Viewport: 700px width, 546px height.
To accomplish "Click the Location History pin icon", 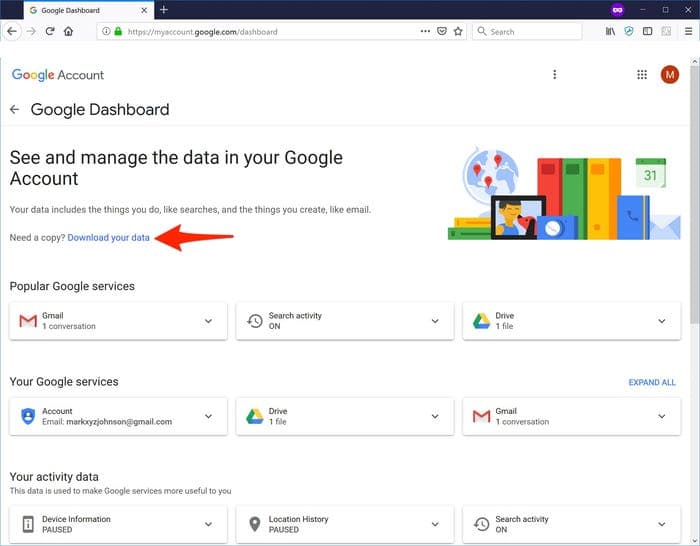I will (x=254, y=524).
